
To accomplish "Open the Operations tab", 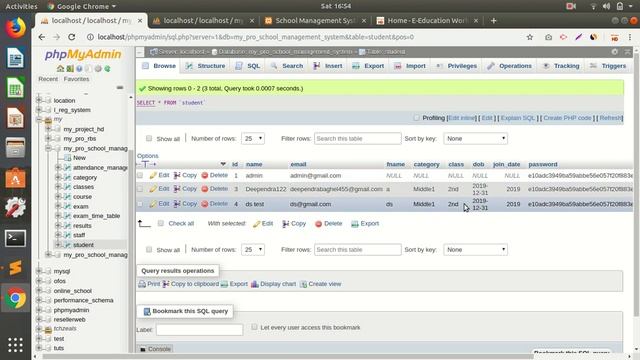I will point(509,66).
